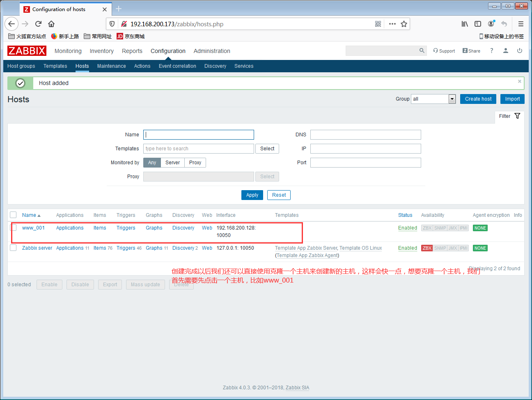Open the Inventory menu

[102, 51]
